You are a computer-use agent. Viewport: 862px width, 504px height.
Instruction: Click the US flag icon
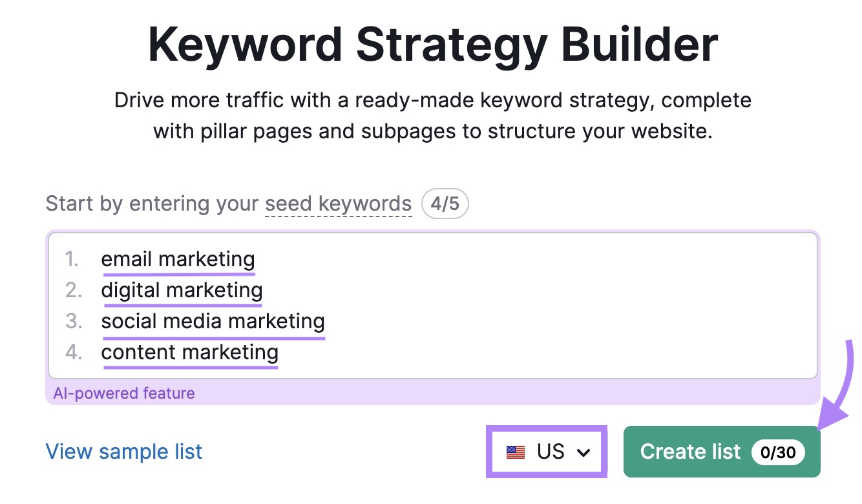(515, 452)
